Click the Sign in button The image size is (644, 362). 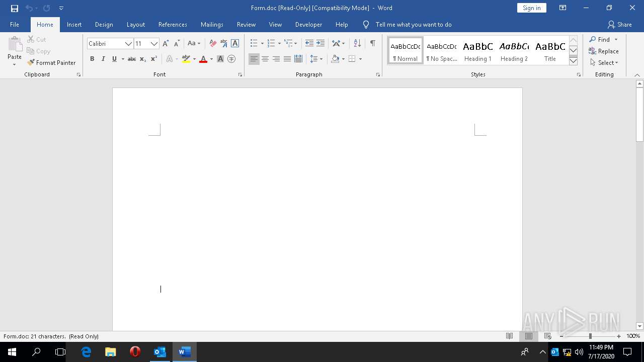point(531,8)
